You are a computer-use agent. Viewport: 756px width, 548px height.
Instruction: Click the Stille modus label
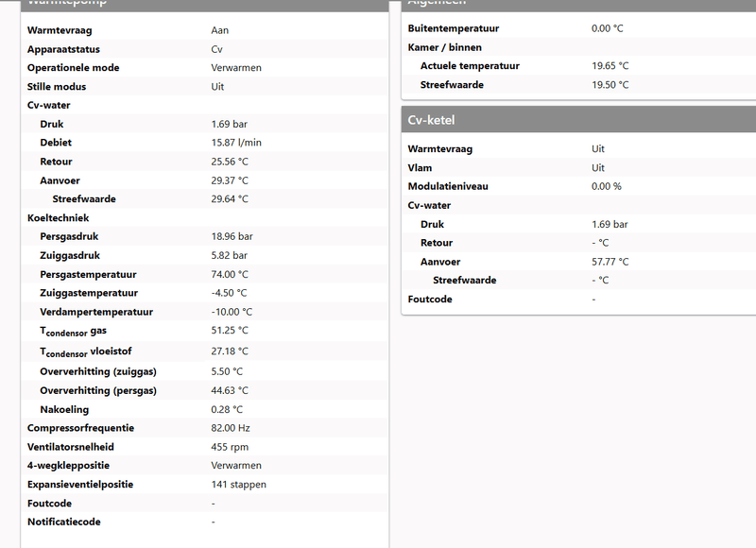[x=57, y=87]
